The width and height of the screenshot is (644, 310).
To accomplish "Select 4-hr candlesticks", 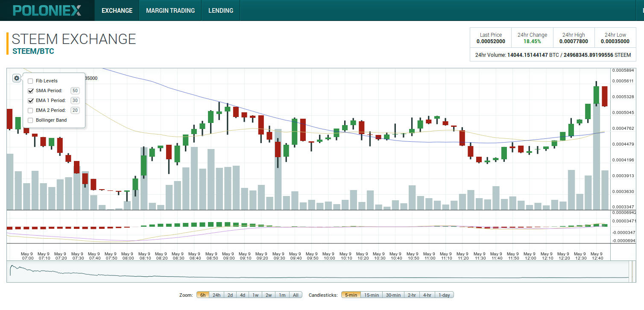I will click(427, 295).
